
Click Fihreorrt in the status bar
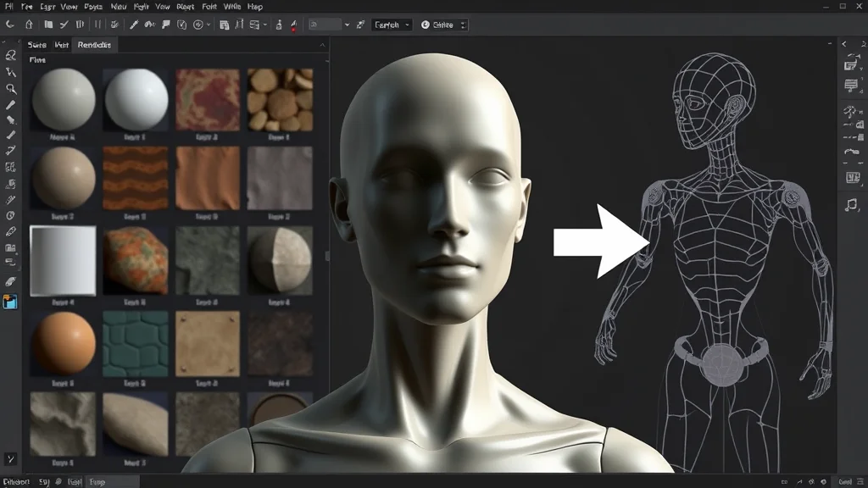pyautogui.click(x=16, y=482)
